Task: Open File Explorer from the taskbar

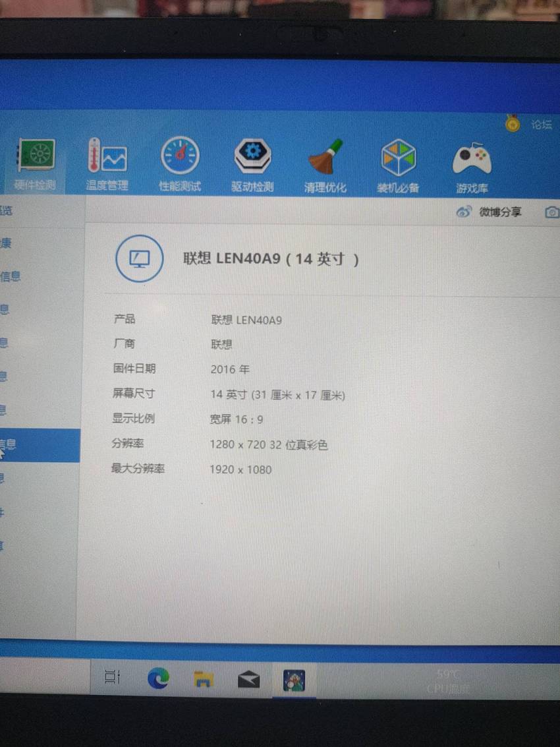Action: click(204, 679)
